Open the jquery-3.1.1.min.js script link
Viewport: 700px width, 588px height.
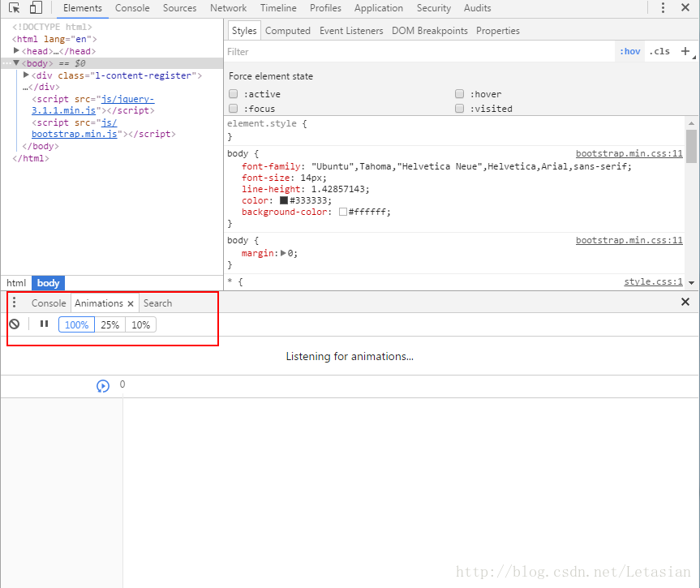tap(93, 105)
